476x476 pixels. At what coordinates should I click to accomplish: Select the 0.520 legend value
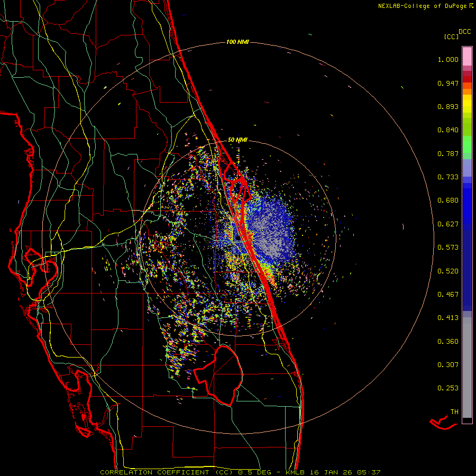[448, 271]
